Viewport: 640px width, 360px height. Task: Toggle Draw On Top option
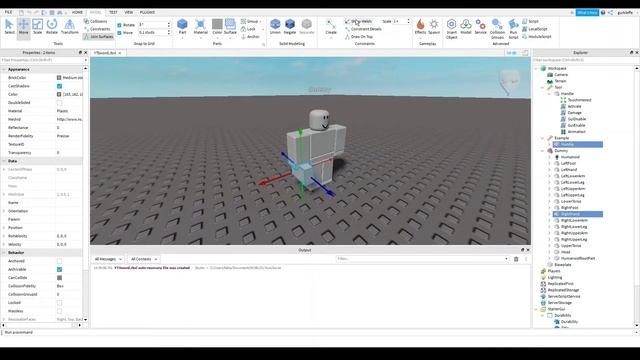(x=359, y=37)
